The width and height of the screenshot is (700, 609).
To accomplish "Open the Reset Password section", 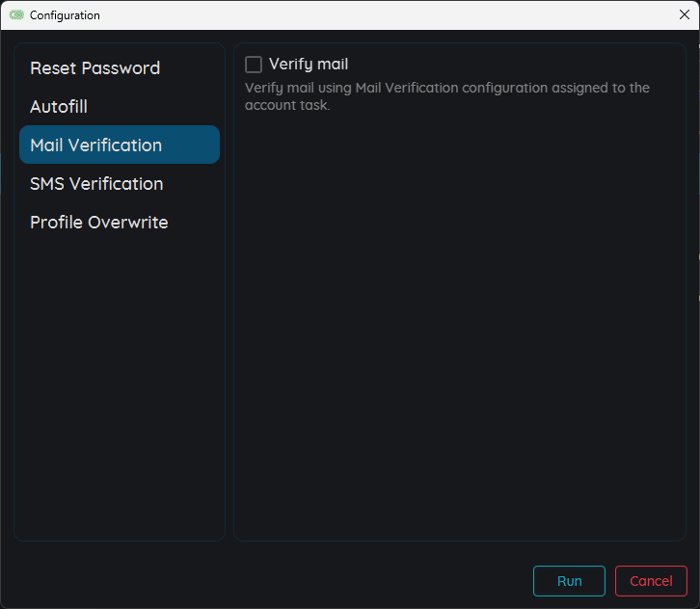I will [94, 68].
